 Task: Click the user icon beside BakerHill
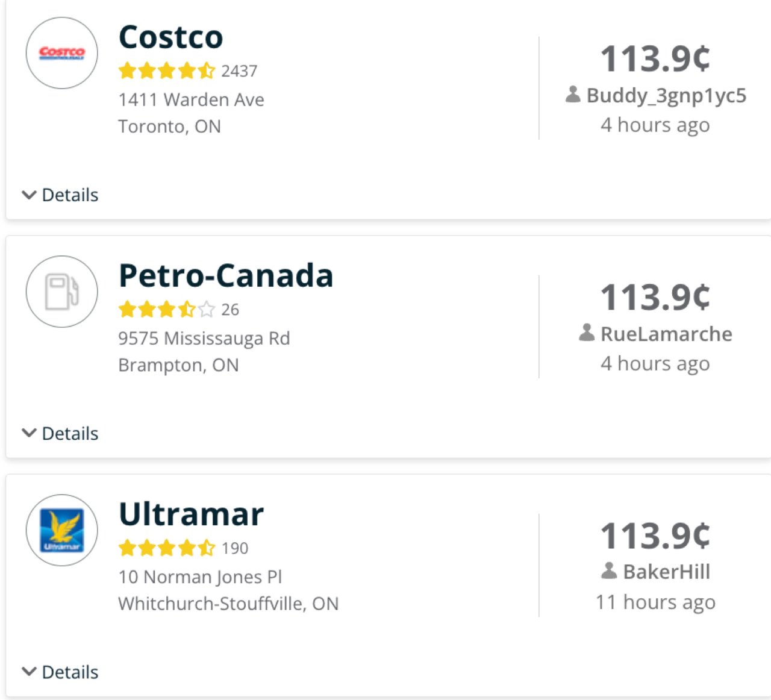coord(609,570)
